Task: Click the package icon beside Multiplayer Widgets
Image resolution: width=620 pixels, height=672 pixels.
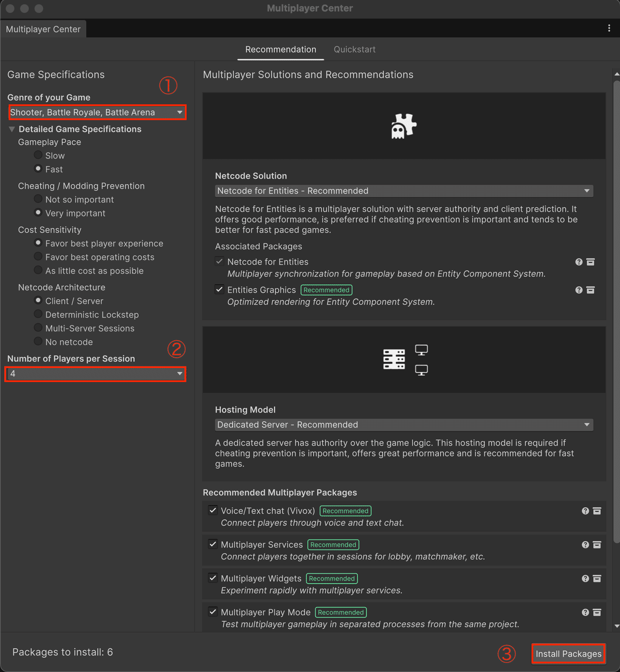Action: [597, 578]
